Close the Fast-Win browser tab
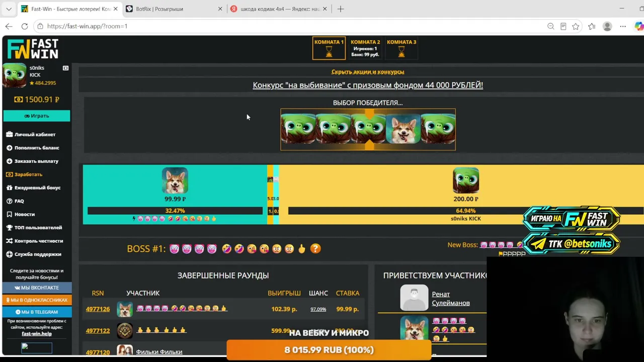 coord(115,9)
